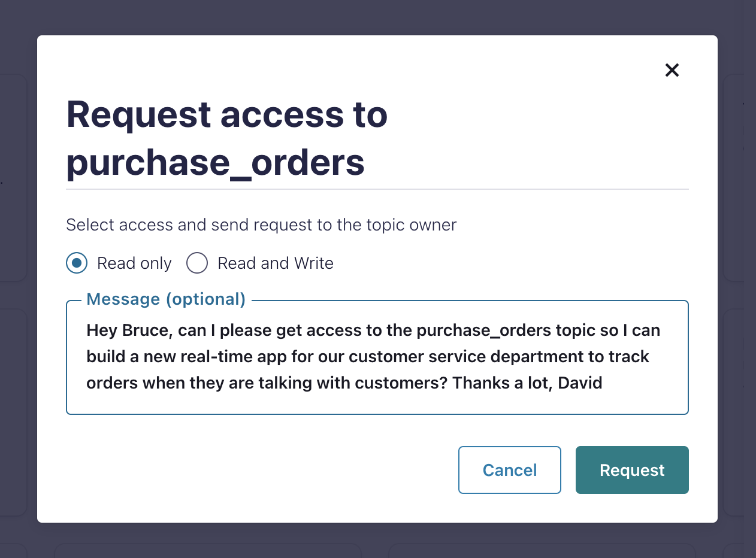Dismiss the access request dialog

[672, 70]
